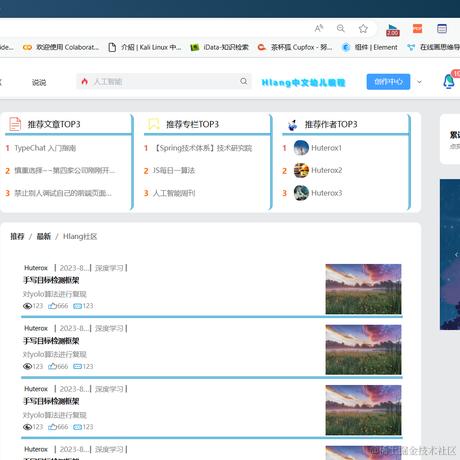460x460 pixels.
Task: Click the read aloud icon in address bar
Action: tap(319, 29)
